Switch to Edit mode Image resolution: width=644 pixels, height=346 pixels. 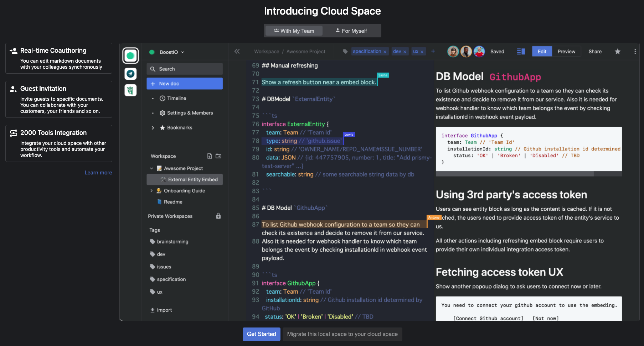pyautogui.click(x=542, y=52)
